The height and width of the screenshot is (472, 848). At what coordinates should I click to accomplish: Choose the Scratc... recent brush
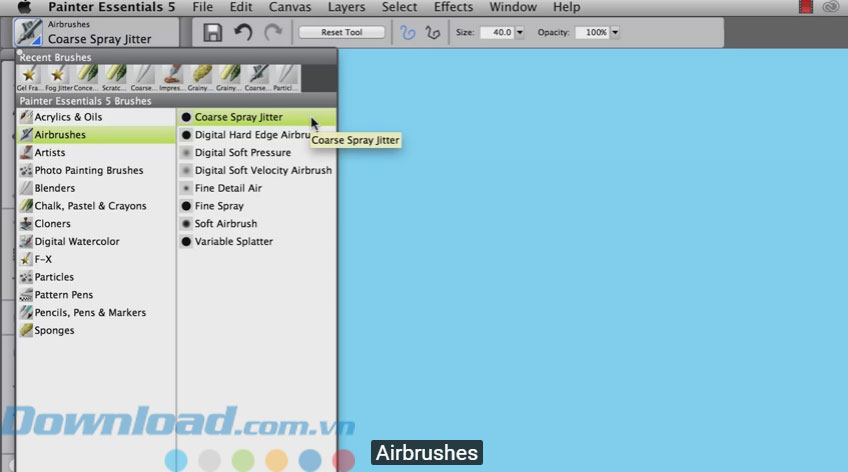114,78
